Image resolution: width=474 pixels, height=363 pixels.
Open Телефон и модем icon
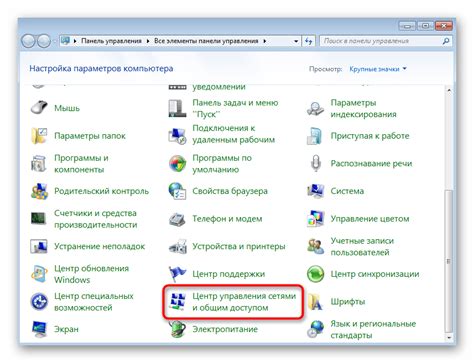point(177,219)
